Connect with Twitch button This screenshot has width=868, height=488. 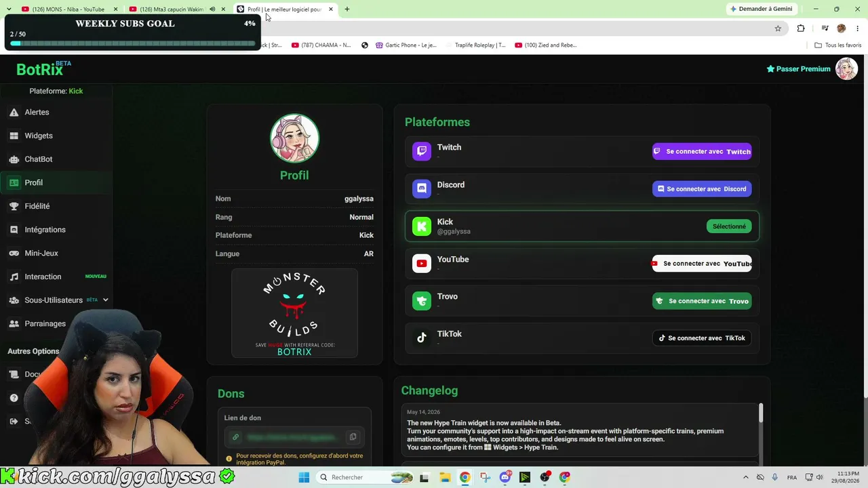point(702,151)
